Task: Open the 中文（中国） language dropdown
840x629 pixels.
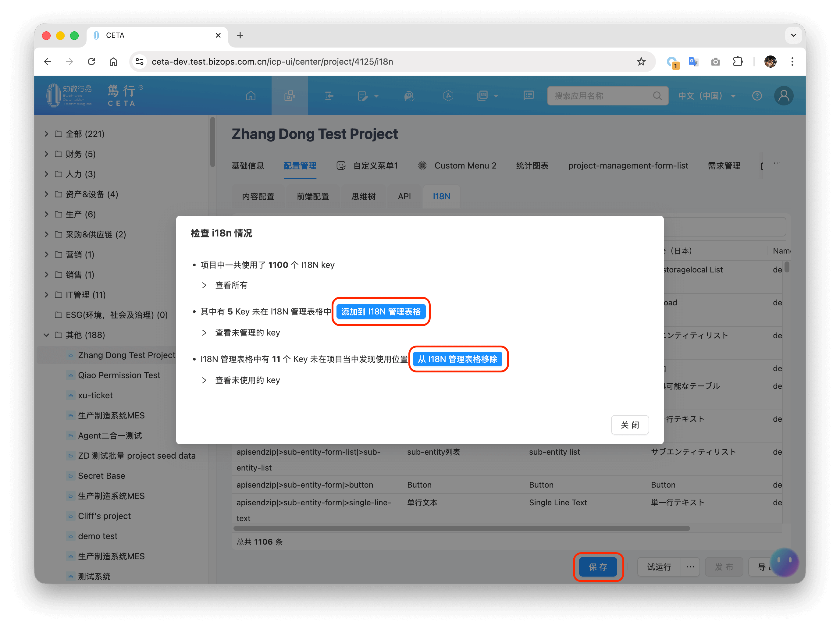Action: (x=707, y=96)
